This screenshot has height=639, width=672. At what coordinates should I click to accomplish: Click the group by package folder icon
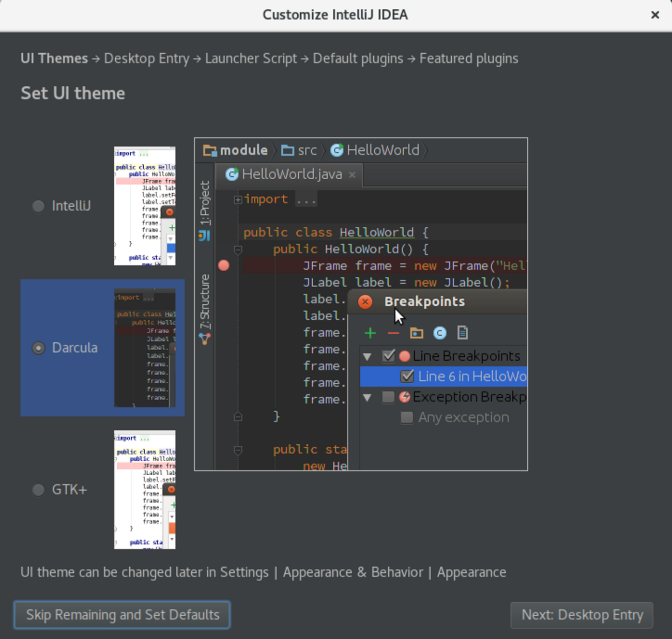pos(417,333)
